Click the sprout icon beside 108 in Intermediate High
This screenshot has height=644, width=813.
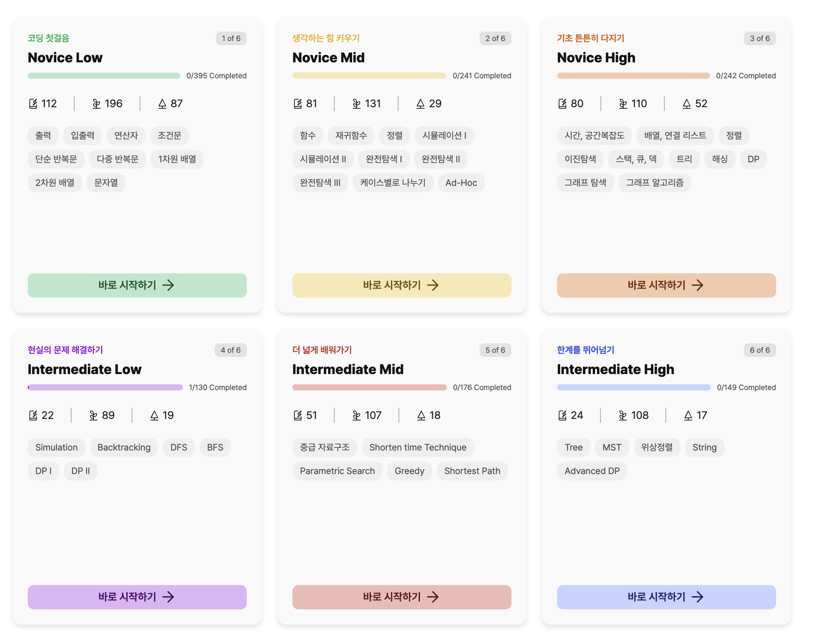[623, 416]
